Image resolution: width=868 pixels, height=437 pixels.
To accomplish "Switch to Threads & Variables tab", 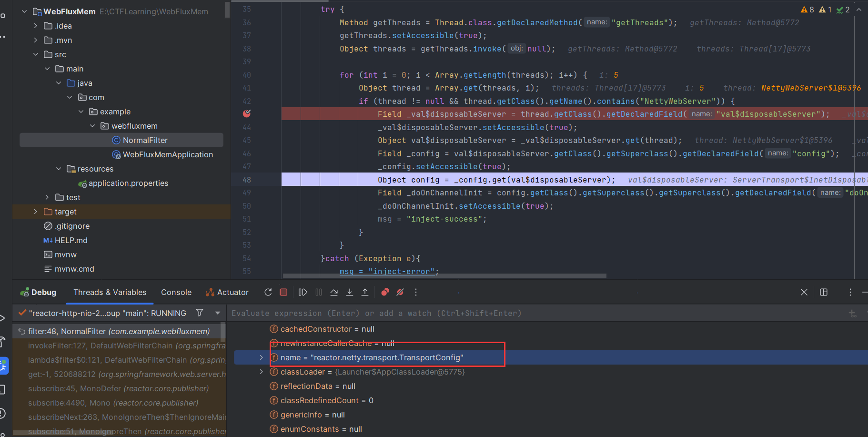I will click(110, 292).
